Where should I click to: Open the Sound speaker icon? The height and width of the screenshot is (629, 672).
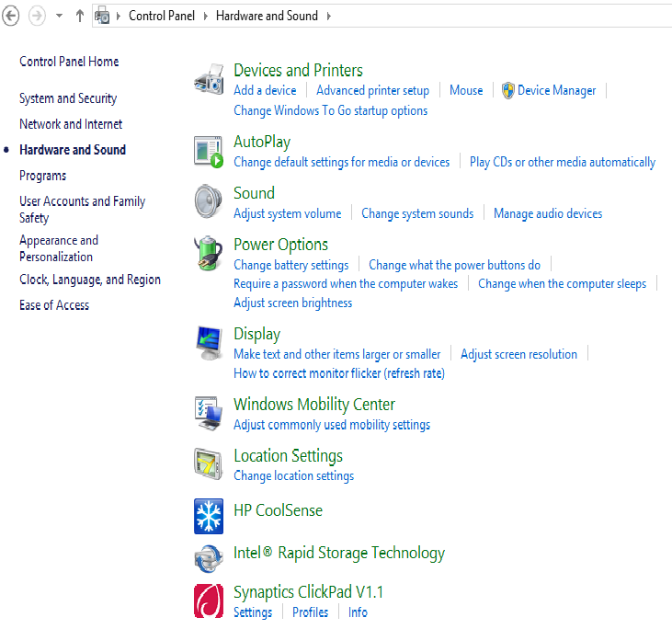(x=209, y=201)
